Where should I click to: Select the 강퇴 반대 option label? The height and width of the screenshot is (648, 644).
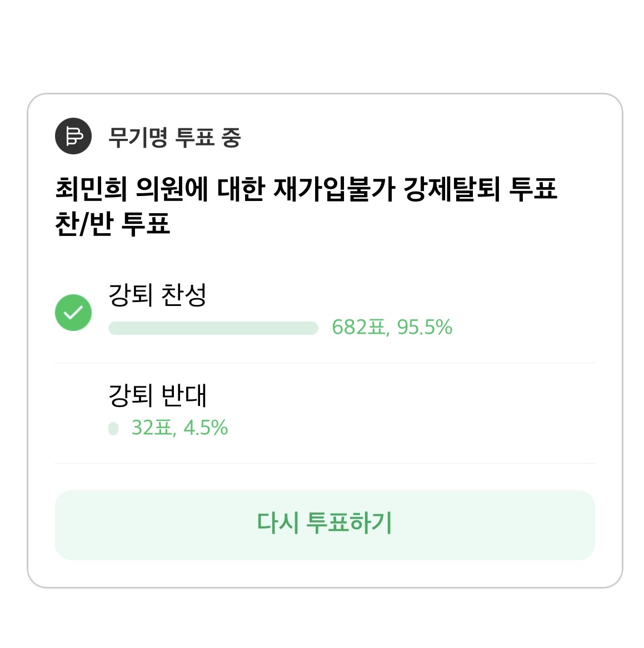157,395
